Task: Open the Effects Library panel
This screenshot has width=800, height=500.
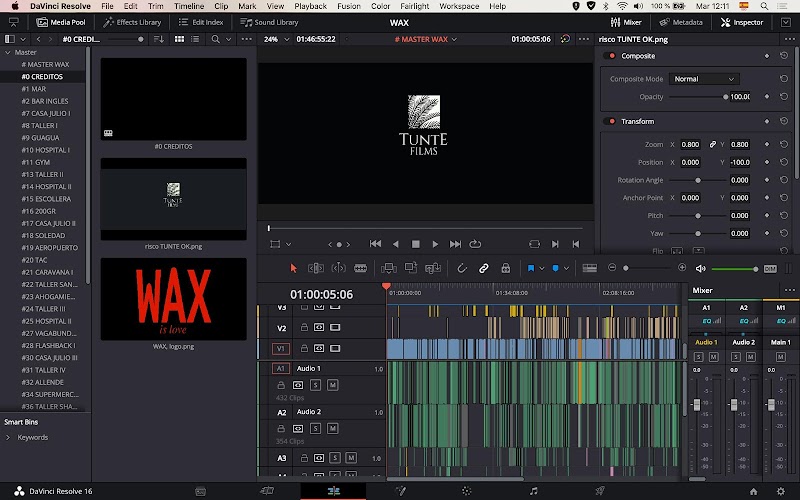Action: pos(132,22)
